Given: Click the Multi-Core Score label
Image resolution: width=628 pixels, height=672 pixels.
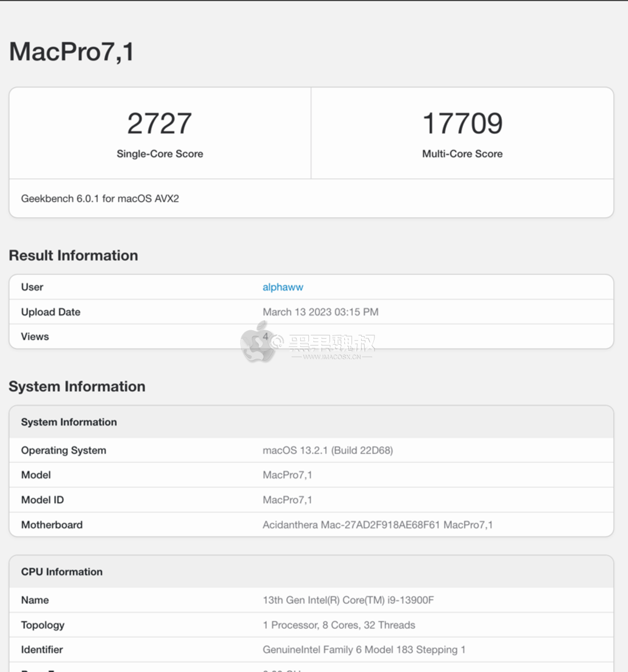Looking at the screenshot, I should pyautogui.click(x=462, y=154).
